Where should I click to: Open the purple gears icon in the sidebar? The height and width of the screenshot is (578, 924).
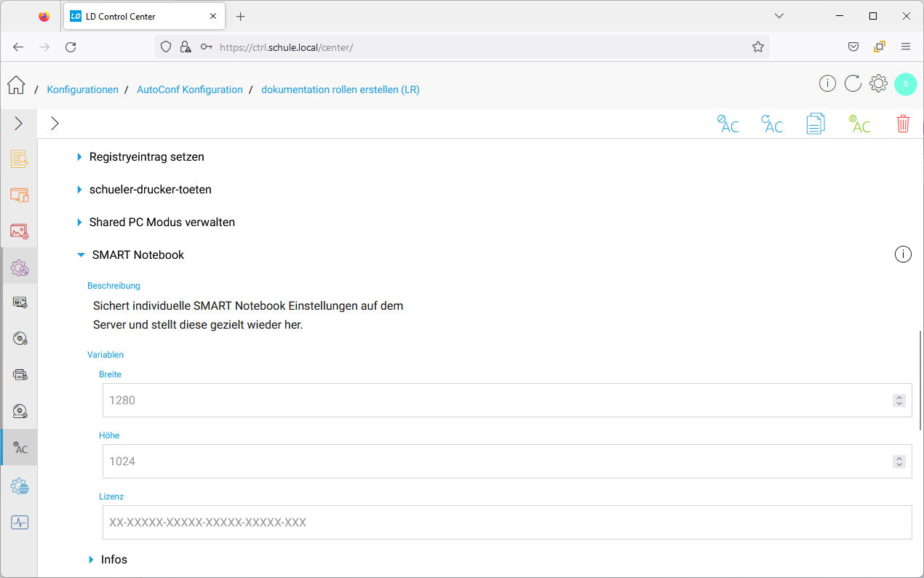click(19, 268)
